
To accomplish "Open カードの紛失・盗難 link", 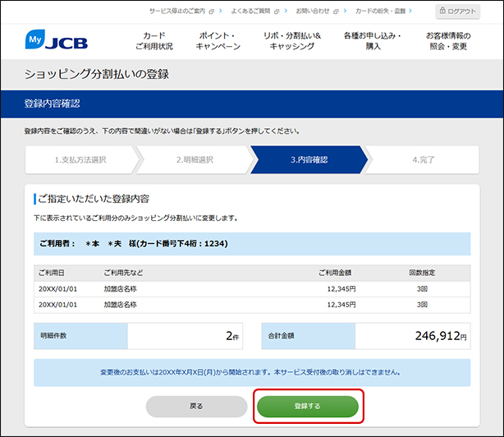I will [x=380, y=11].
